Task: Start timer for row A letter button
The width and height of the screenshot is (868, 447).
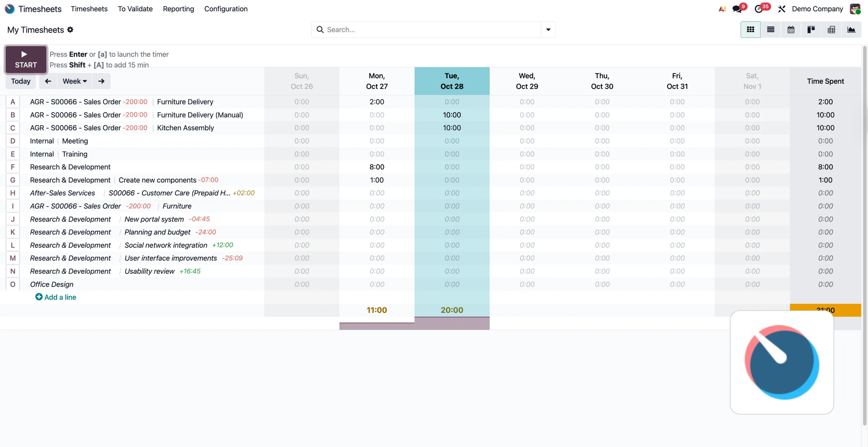Action: [13, 102]
